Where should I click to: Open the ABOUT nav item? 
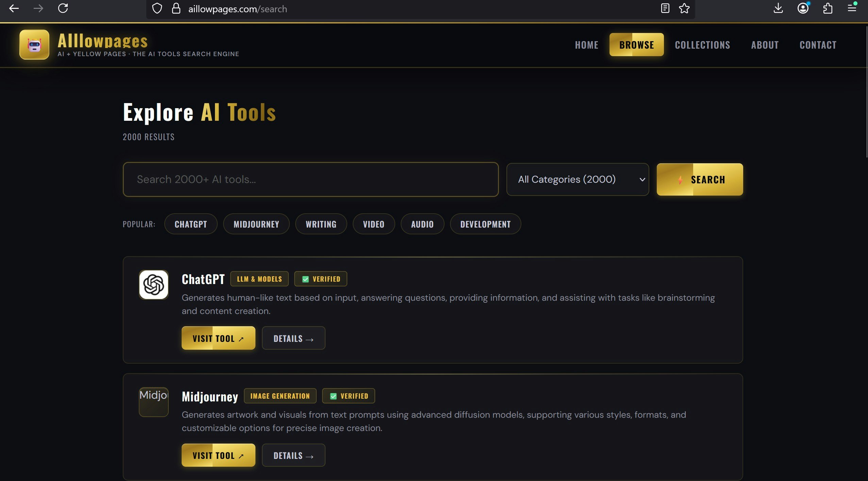765,45
